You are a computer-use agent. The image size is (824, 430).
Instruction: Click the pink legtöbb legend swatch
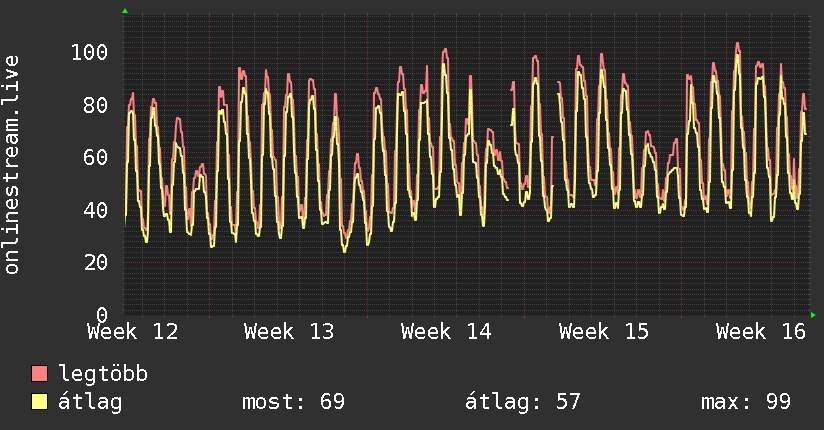click(39, 373)
